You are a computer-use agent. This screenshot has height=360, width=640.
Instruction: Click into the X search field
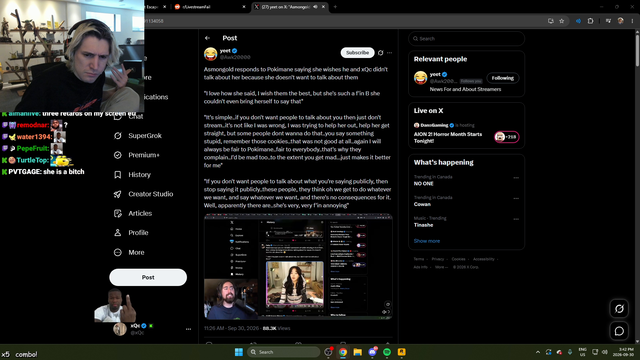(x=466, y=39)
